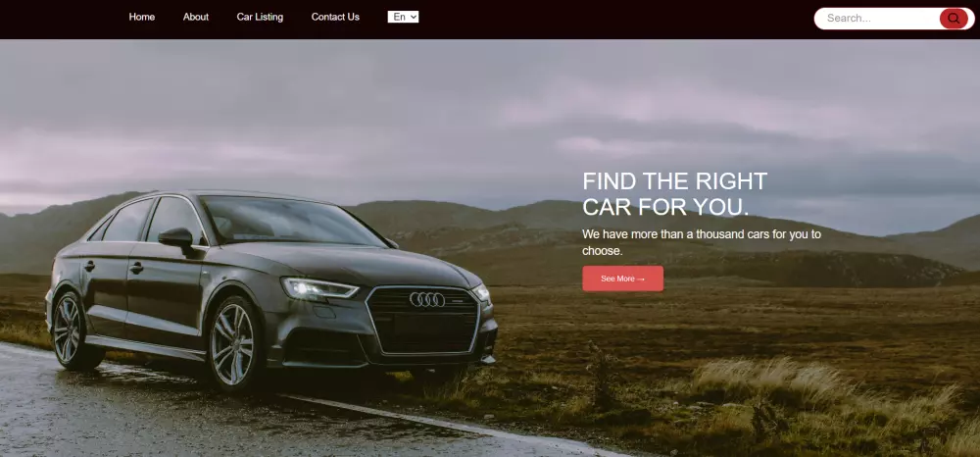Click the 'FIND THE RIGHT CAR FOR YOU.' headline
This screenshot has height=457, width=980.
pyautogui.click(x=674, y=194)
